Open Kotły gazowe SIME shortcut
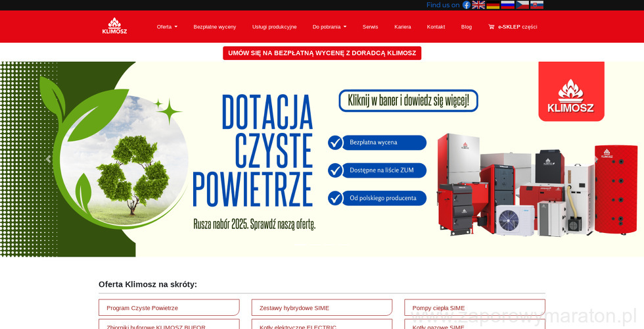Viewport: 644px width, 329px height. tap(474, 324)
